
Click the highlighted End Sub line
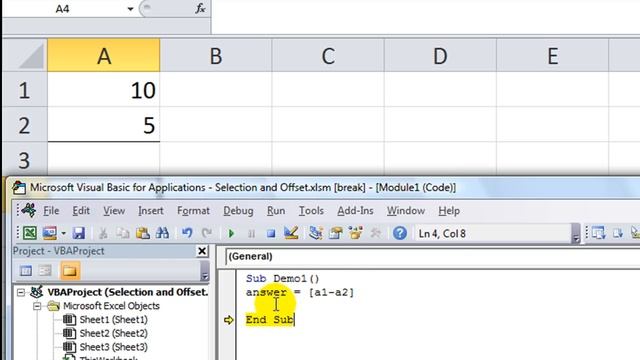coord(269,320)
